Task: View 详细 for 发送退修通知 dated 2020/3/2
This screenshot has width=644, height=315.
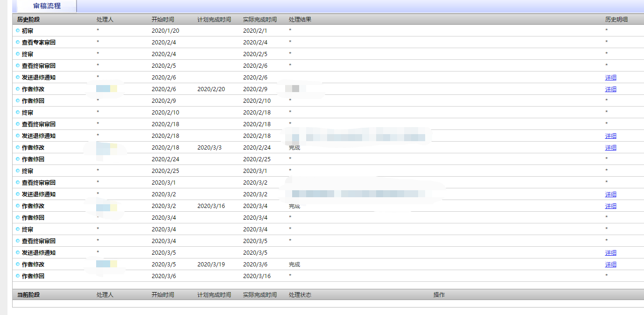Action: (610, 194)
